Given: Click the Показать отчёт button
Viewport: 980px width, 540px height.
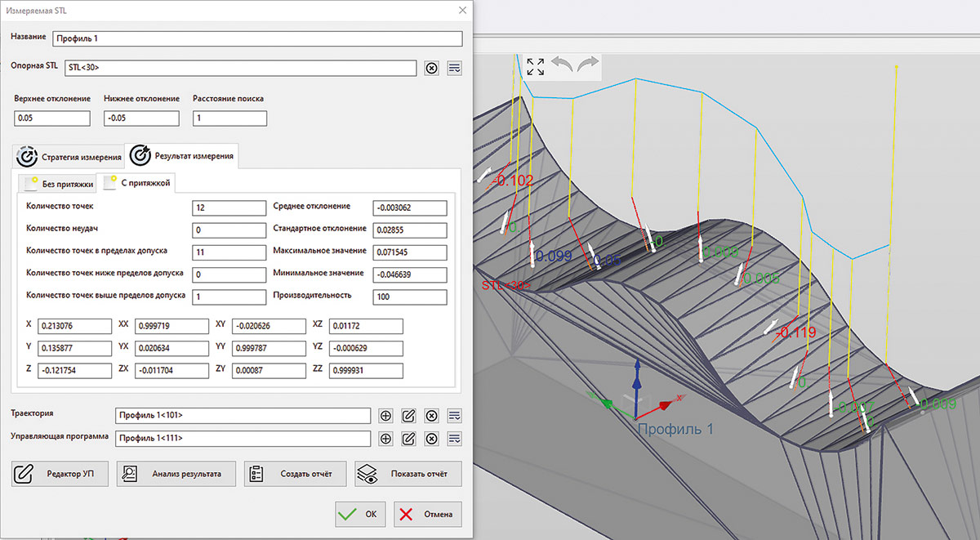Looking at the screenshot, I should coord(408,474).
